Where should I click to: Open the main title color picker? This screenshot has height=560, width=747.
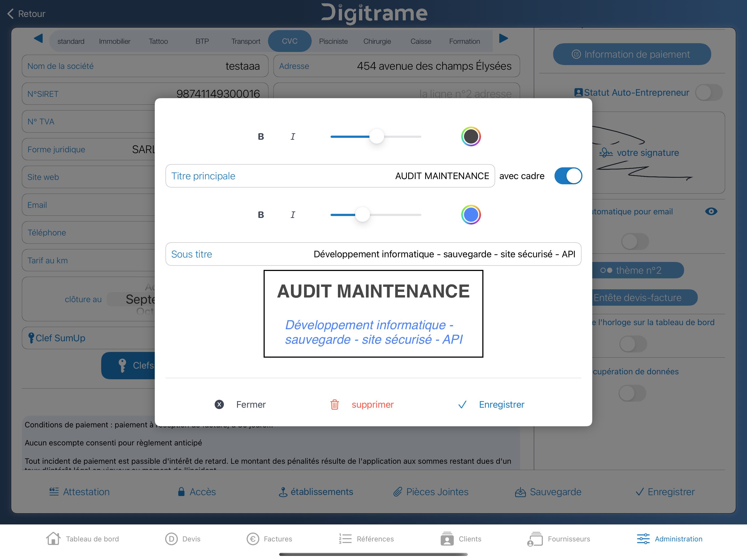[x=471, y=136]
